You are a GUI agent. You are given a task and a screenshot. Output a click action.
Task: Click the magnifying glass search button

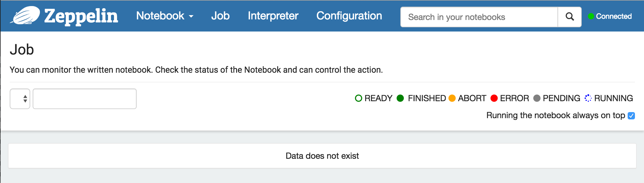(x=570, y=17)
